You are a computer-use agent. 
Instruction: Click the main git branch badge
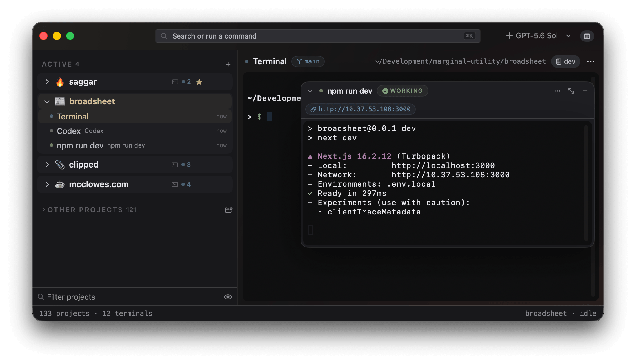coord(308,61)
